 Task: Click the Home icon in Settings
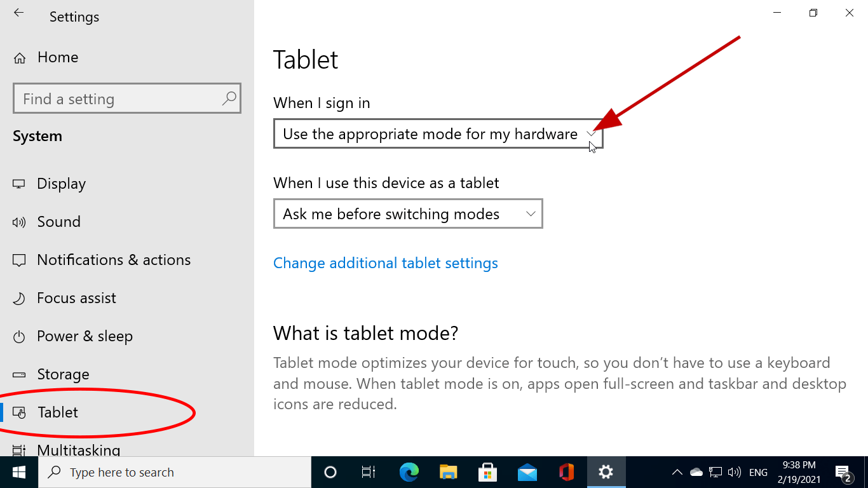coord(58,57)
